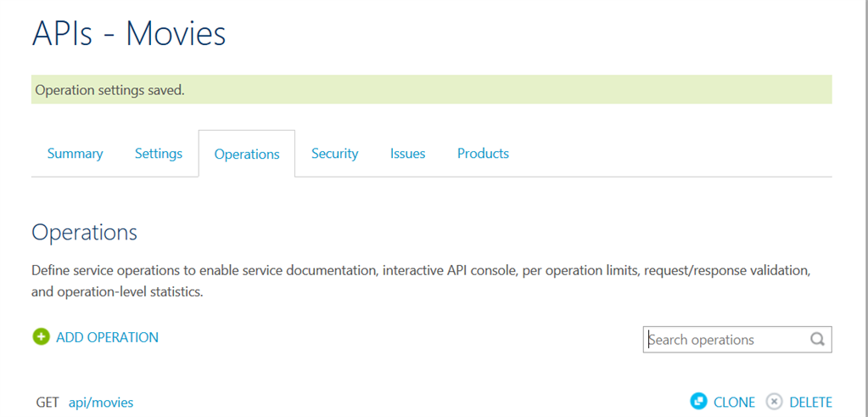Click the blue Clone icon

tap(698, 402)
